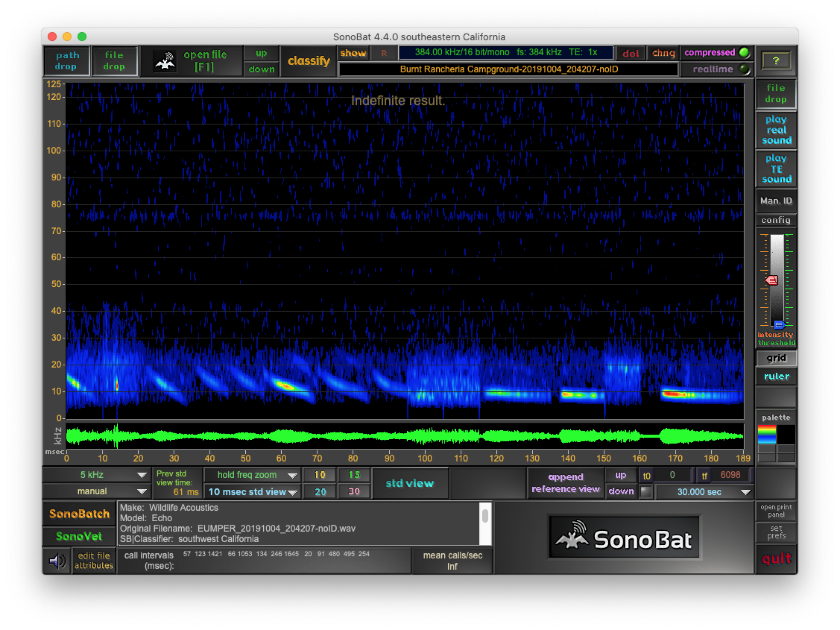Toggle the grid display button
Screen dimensions: 840x630
[776, 358]
